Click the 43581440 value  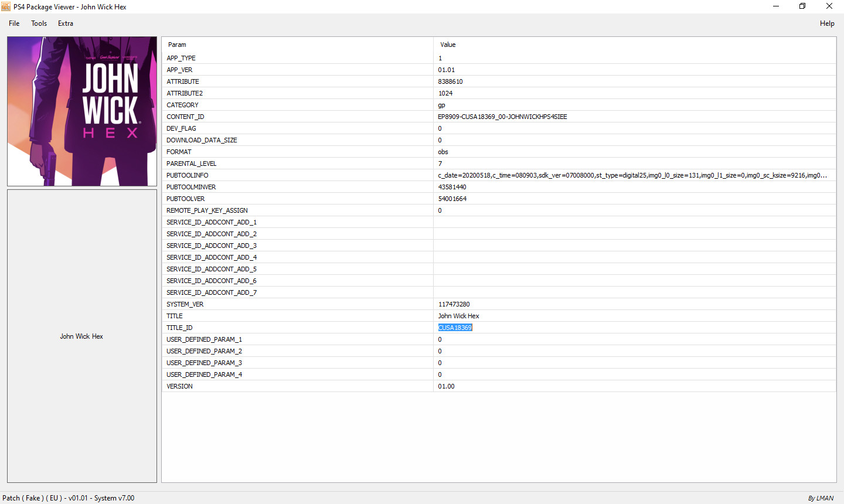coord(452,187)
